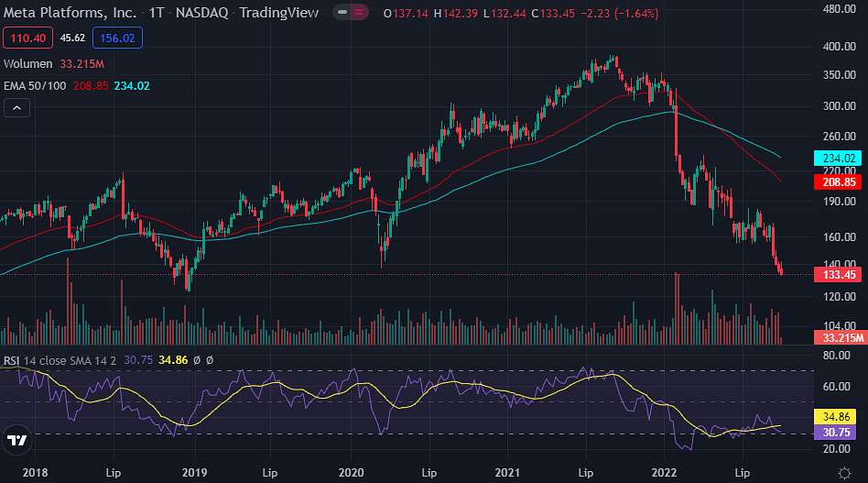Click the red 208.85 EMA price label
Image resolution: width=868 pixels, height=483 pixels.
click(x=838, y=182)
